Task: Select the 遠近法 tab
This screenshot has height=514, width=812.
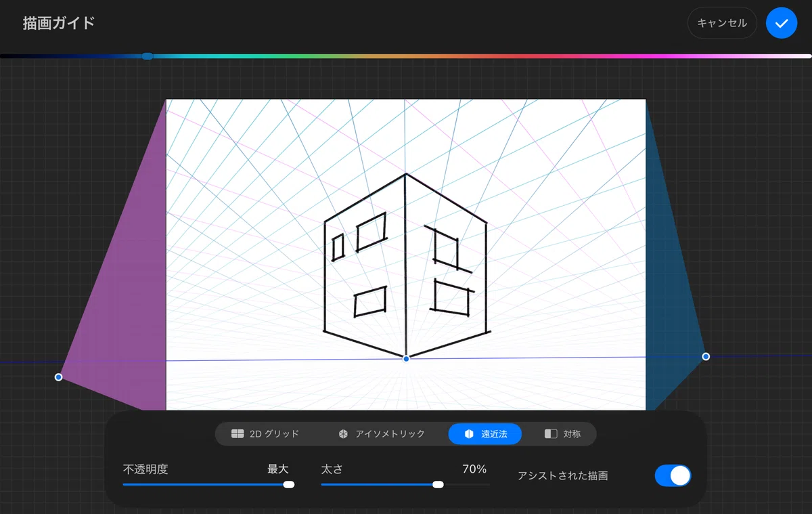Action: (x=484, y=433)
